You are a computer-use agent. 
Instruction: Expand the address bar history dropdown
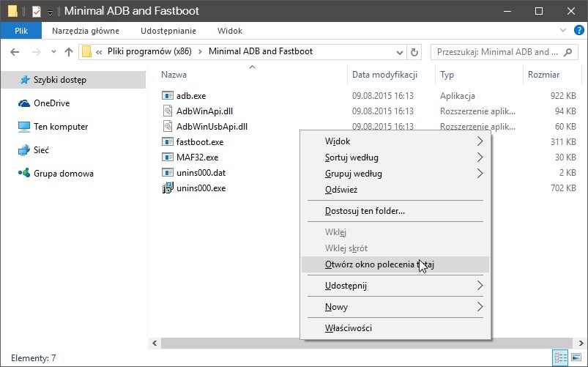pos(400,53)
